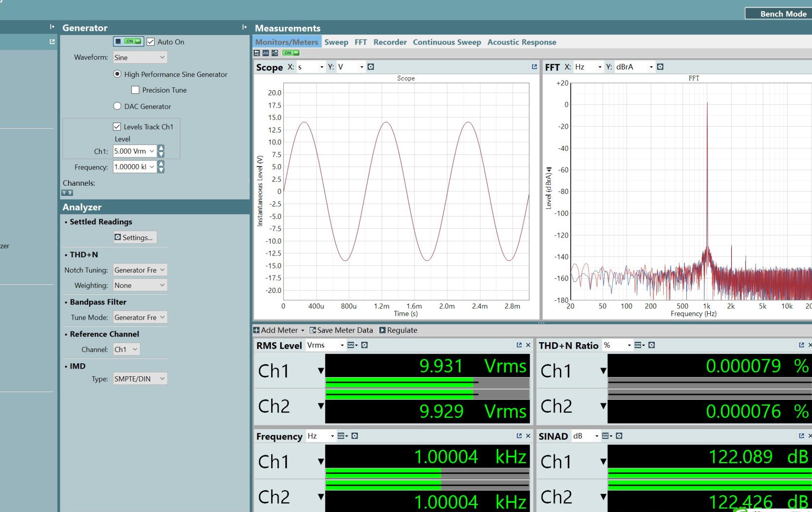Select the Monitors/Meters tab
This screenshot has height=512, width=812.
pos(287,42)
